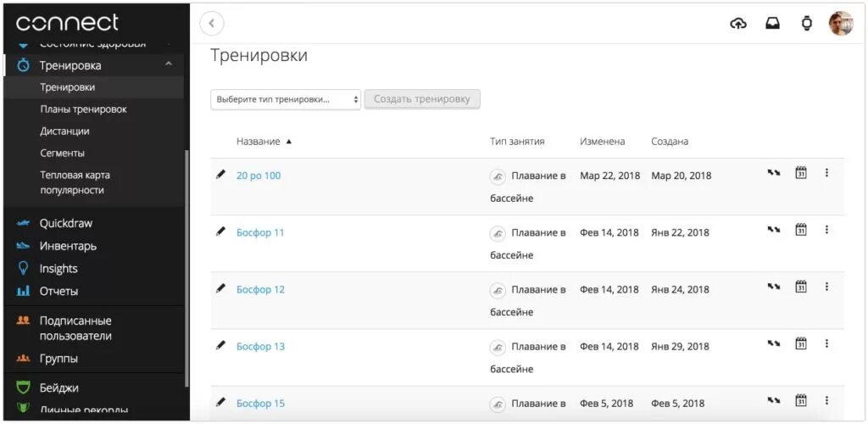Open calendar icon for Босфор 12
Viewport: 868px width, 424px height.
pos(800,287)
